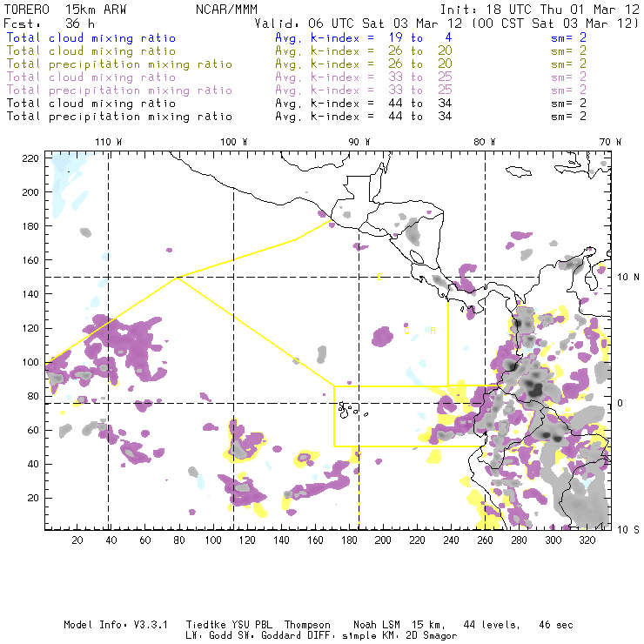Click the 90 W longitude label
The width and height of the screenshot is (644, 644).
pyautogui.click(x=359, y=142)
